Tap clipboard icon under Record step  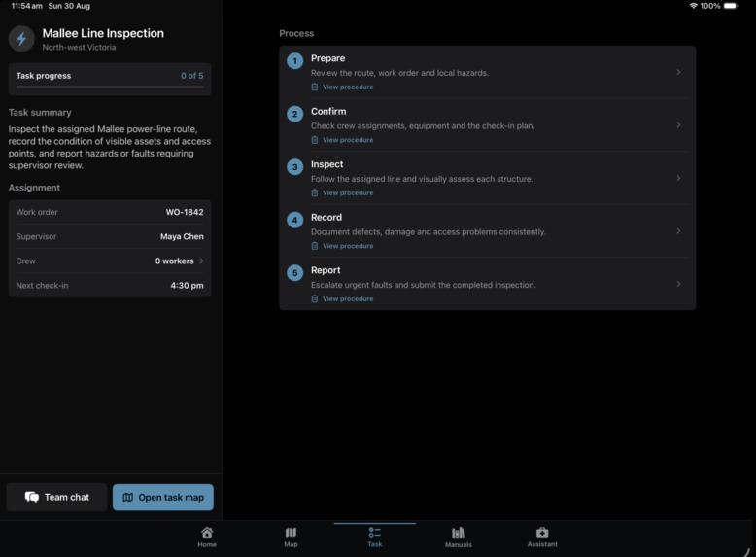point(315,246)
